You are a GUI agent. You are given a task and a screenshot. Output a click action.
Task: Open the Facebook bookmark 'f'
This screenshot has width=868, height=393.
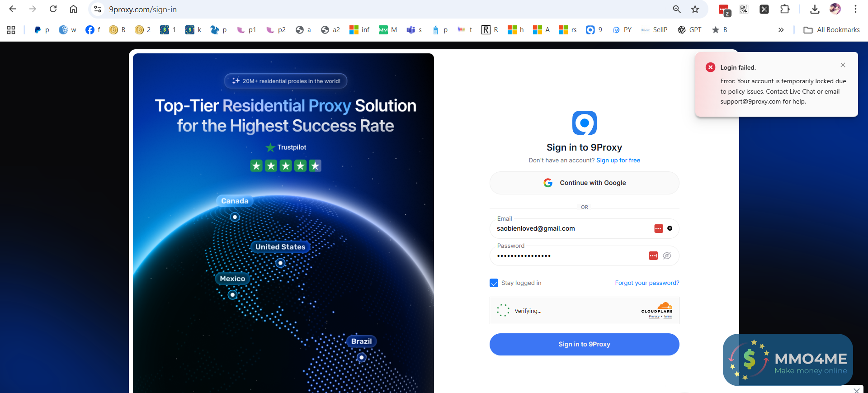93,30
